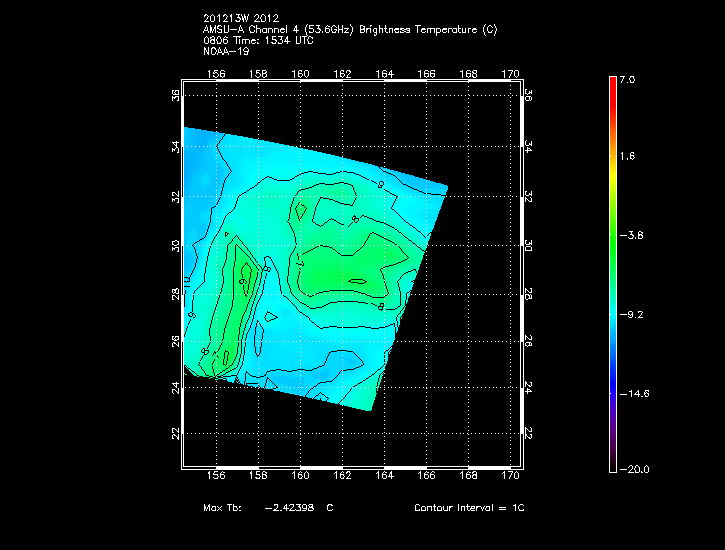Select the -9.2 color scale label

632,314
